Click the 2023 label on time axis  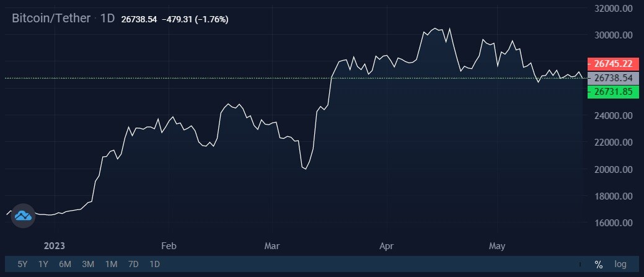click(54, 246)
